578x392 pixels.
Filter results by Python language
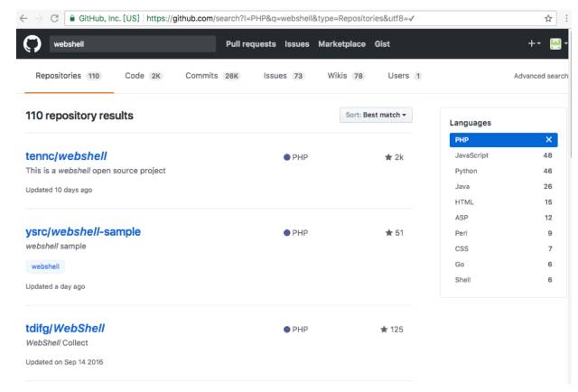(x=503, y=171)
